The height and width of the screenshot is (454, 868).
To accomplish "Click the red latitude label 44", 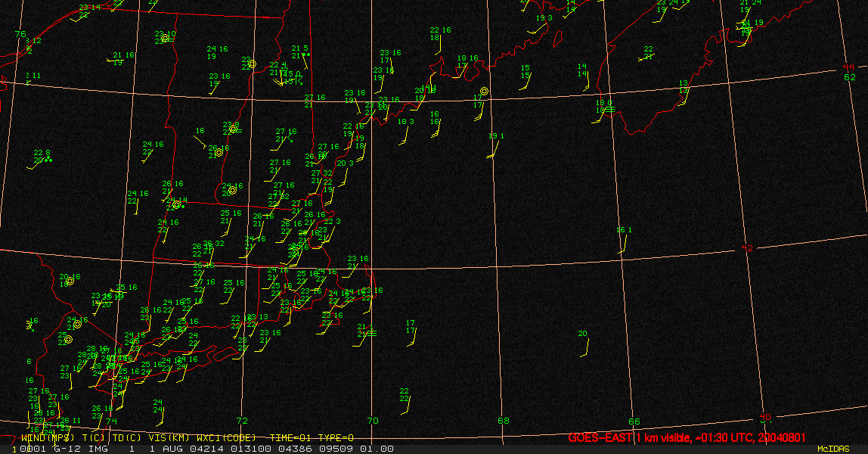I will tap(848, 67).
